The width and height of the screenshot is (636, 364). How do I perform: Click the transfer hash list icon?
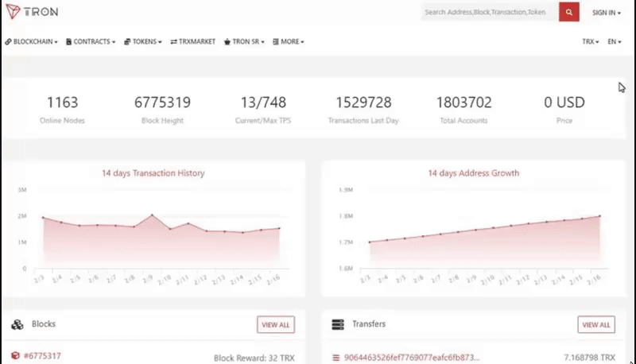pos(335,358)
